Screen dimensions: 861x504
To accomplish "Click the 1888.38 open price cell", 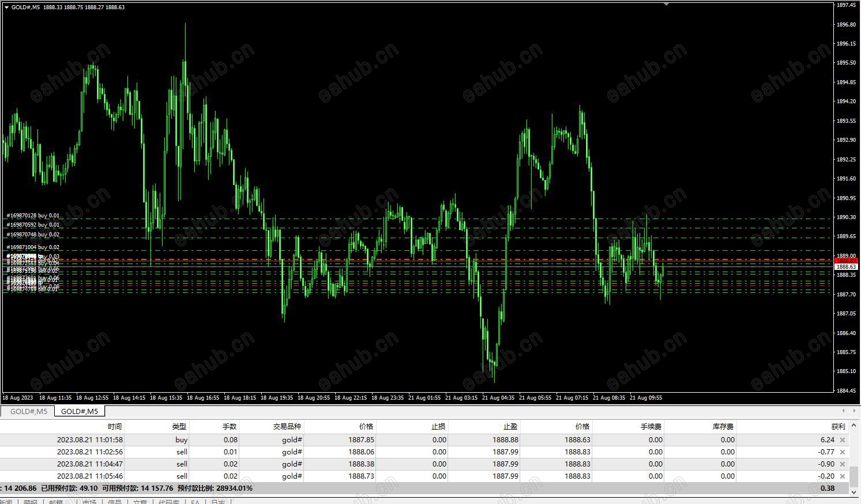I will pos(361,464).
